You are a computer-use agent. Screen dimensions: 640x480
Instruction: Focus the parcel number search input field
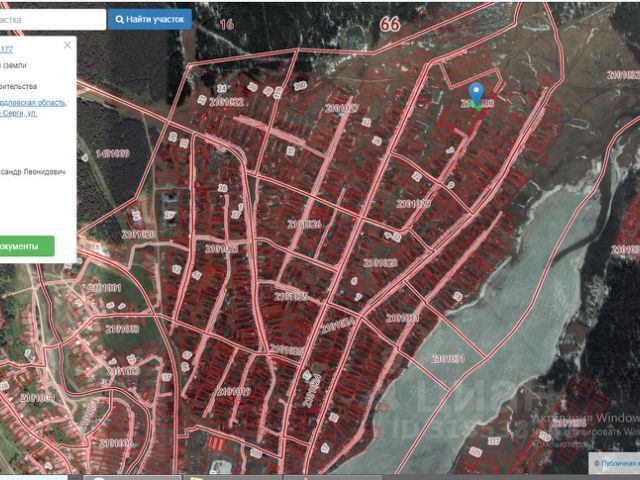[53, 20]
